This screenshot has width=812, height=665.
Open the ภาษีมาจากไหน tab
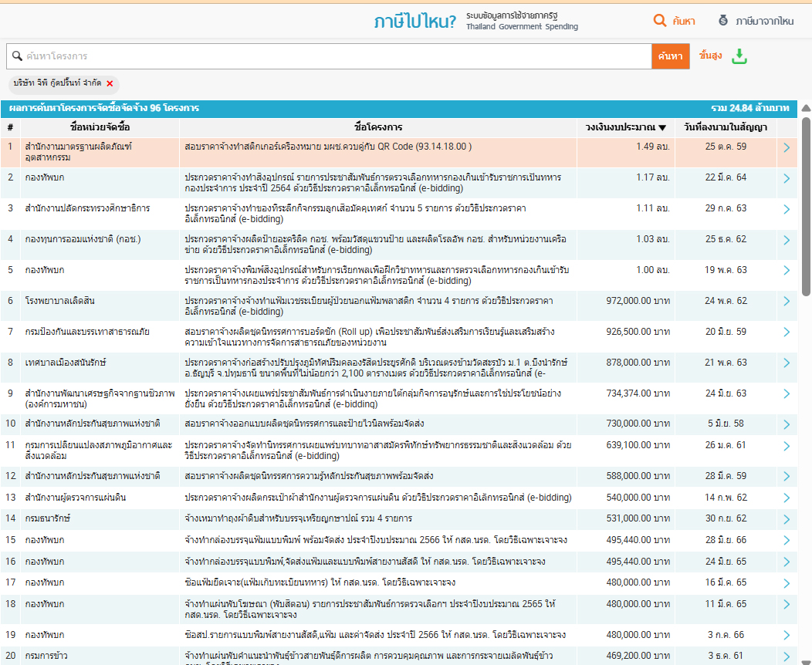(755, 21)
